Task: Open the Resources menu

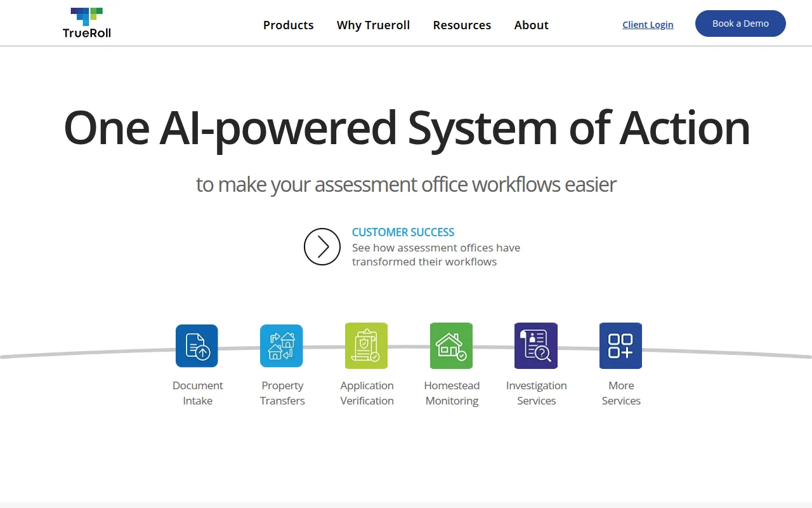Action: tap(462, 25)
